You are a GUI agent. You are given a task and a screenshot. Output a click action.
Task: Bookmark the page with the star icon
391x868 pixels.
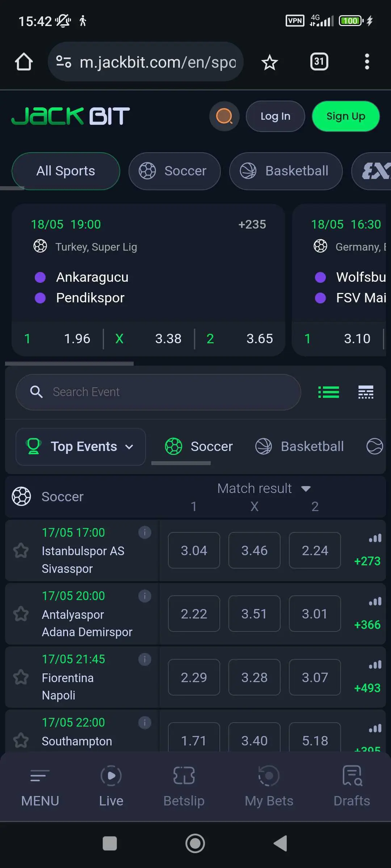pyautogui.click(x=270, y=62)
